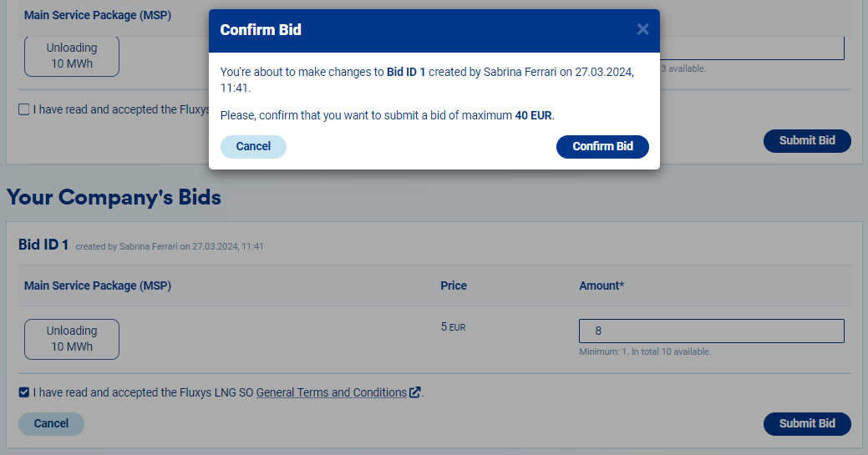Tick the unchecked terms checkbox above Your Company's Bids
The width and height of the screenshot is (868, 455).
point(24,109)
